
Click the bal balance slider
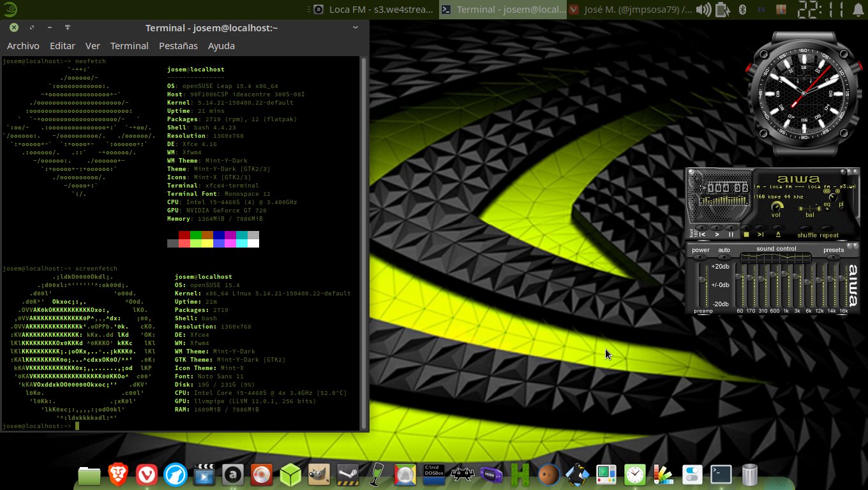point(809,208)
